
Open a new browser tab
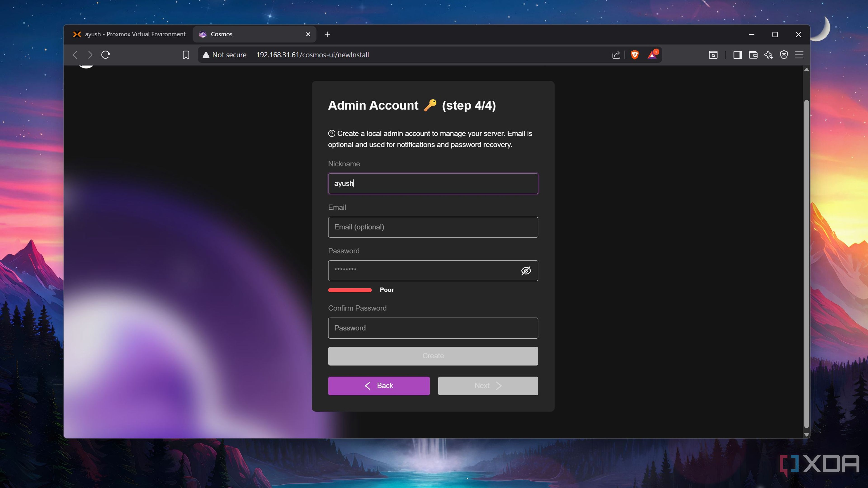[327, 34]
